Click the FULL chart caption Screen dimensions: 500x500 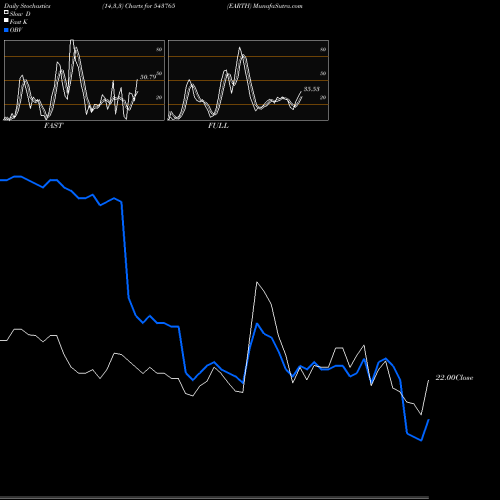[218, 126]
